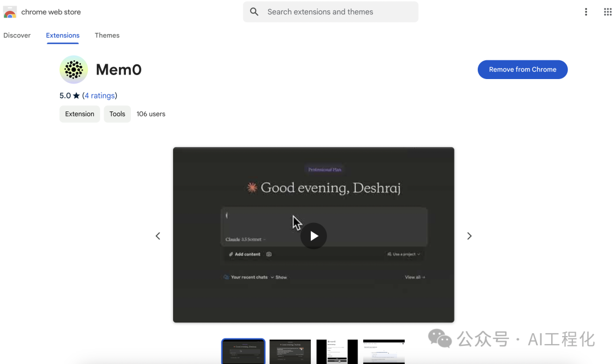This screenshot has width=615, height=364.
Task: Play the Mem0 preview video
Action: tap(314, 236)
